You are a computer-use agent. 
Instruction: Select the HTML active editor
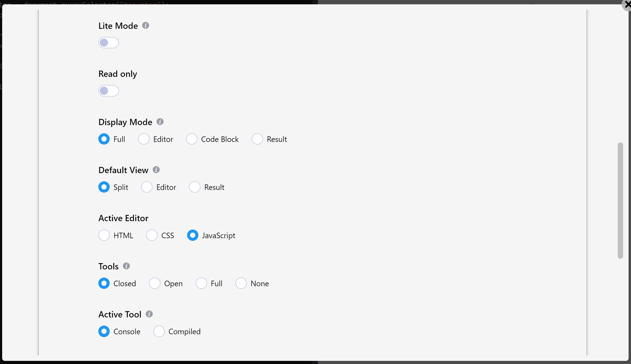(x=104, y=235)
